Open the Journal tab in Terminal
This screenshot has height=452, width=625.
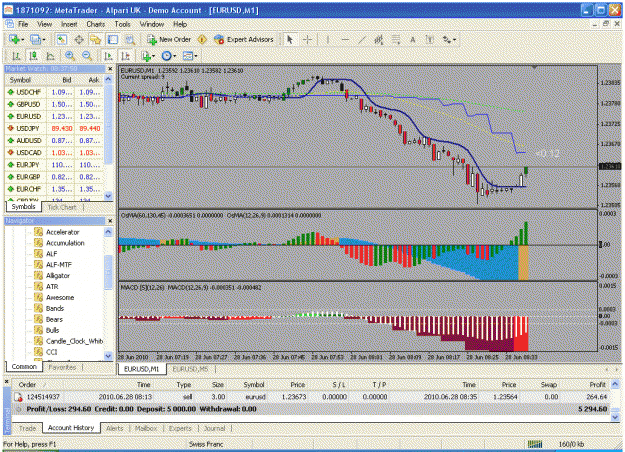click(x=214, y=428)
